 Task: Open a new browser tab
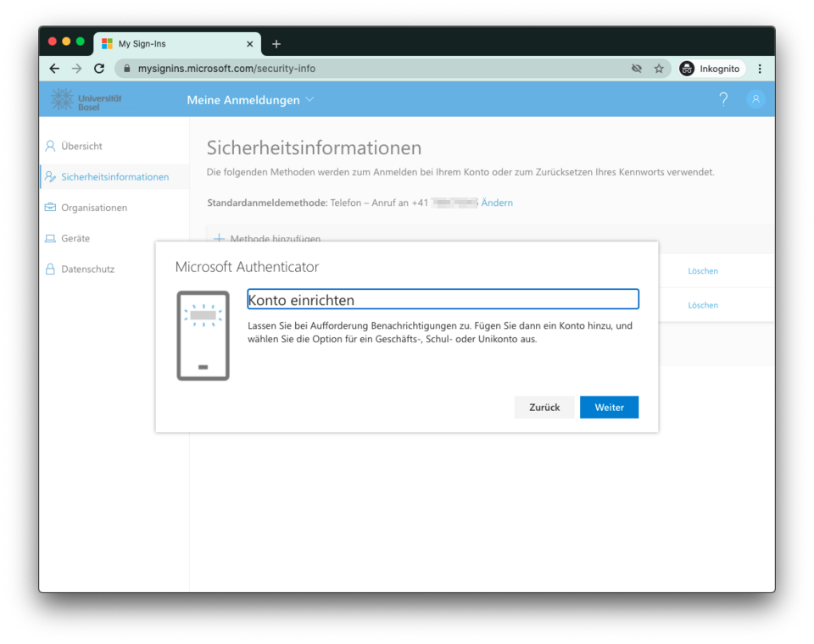276,44
